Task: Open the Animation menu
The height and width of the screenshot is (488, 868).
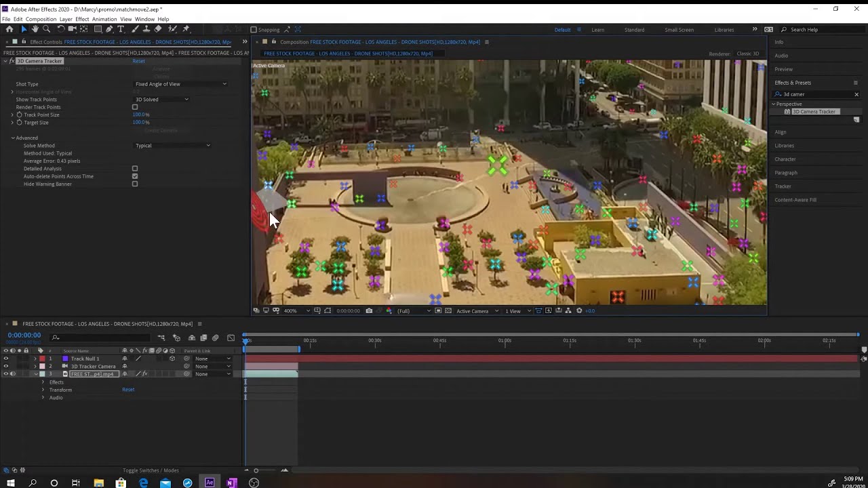Action: tap(104, 19)
